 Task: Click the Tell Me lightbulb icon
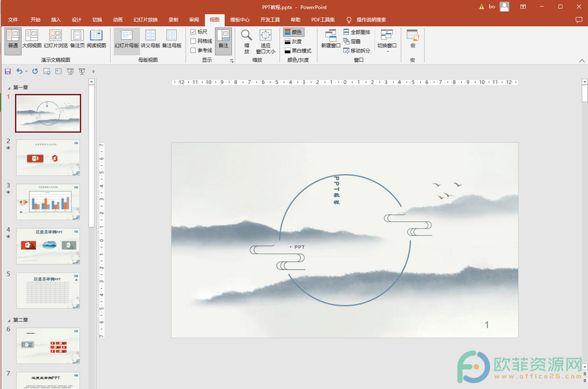point(349,20)
